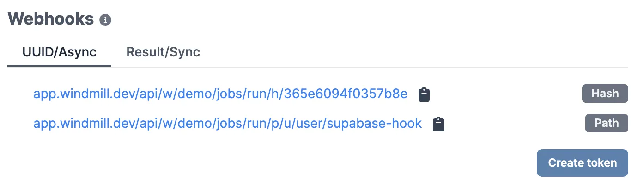The height and width of the screenshot is (187, 644).
Task: Switch to the UUID/Async tab
Action: (60, 52)
